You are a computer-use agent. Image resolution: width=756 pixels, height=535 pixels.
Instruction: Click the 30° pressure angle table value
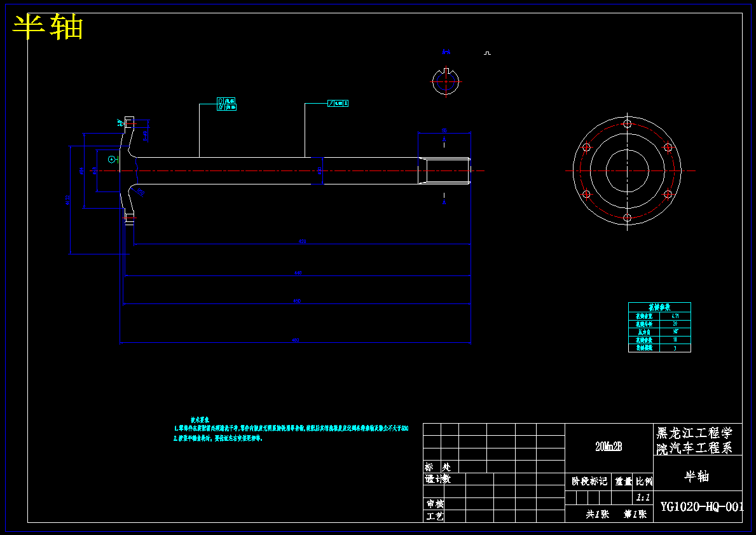675,332
